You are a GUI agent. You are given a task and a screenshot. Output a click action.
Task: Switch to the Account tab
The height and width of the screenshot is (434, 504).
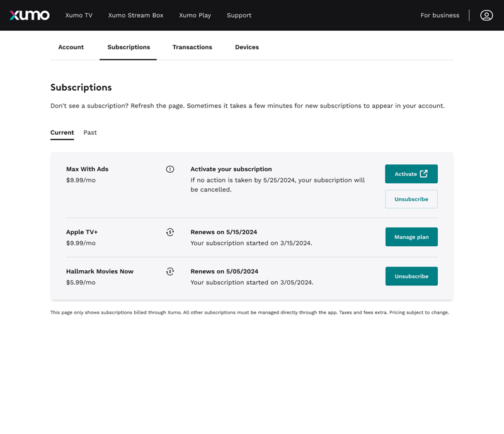(x=71, y=47)
